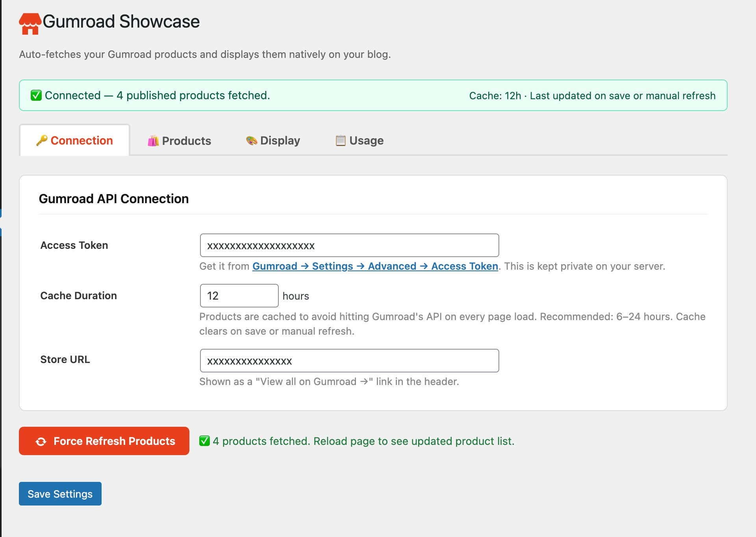The image size is (756, 537).
Task: Click the Gumroad Showcase storefront logo
Action: pyautogui.click(x=30, y=24)
